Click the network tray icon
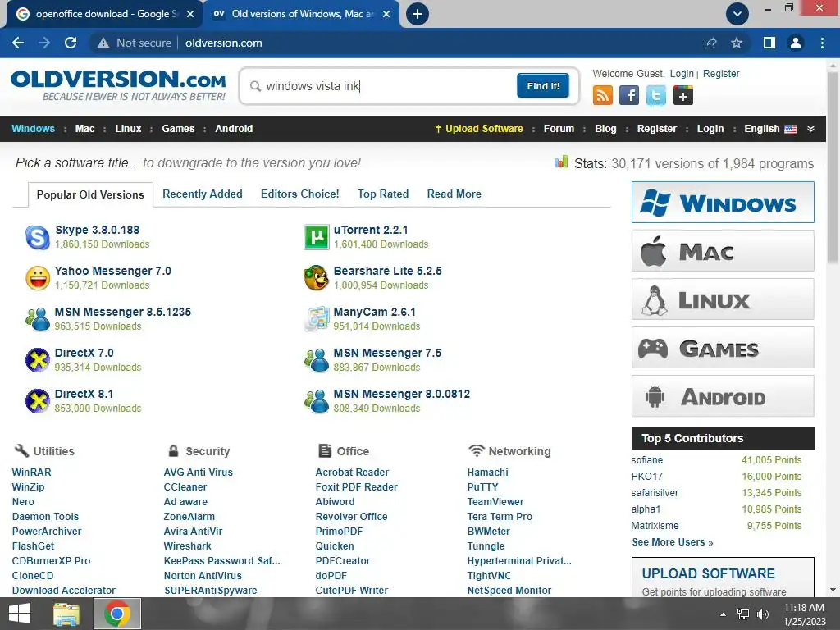 [x=743, y=614]
